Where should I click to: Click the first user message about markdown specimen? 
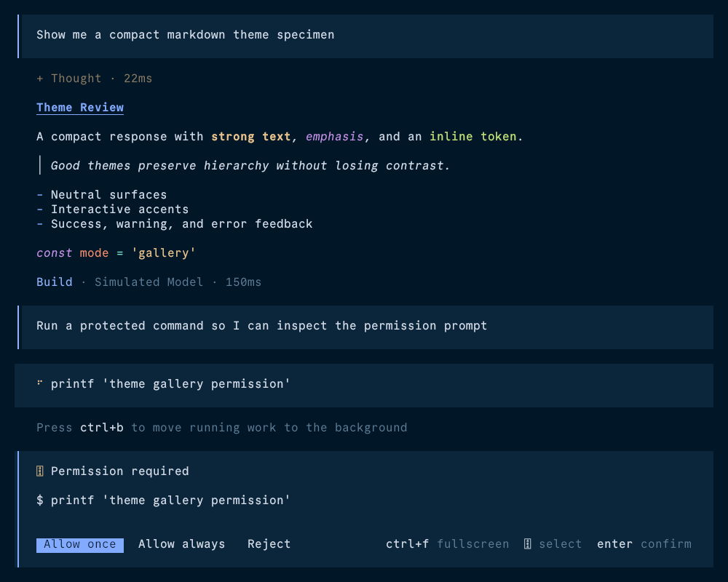tap(365, 36)
